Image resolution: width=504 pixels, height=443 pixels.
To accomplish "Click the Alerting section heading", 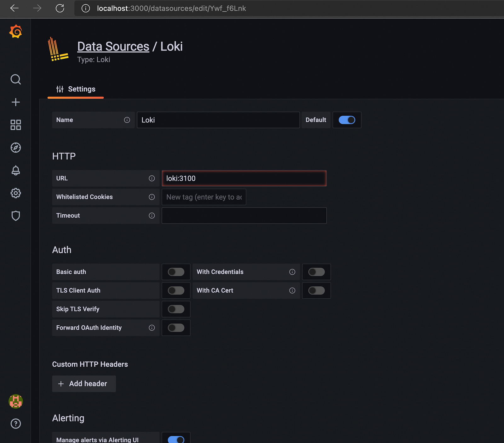I will tap(68, 418).
